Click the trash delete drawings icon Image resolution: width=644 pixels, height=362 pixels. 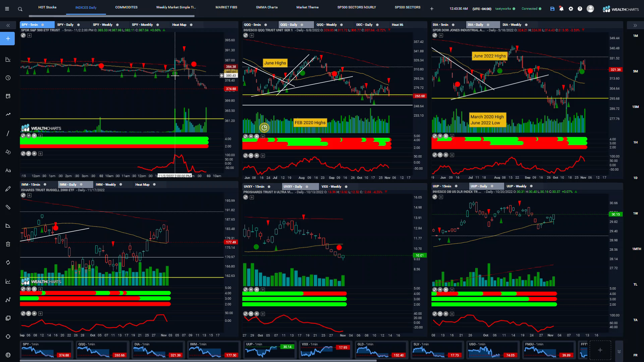(x=8, y=244)
